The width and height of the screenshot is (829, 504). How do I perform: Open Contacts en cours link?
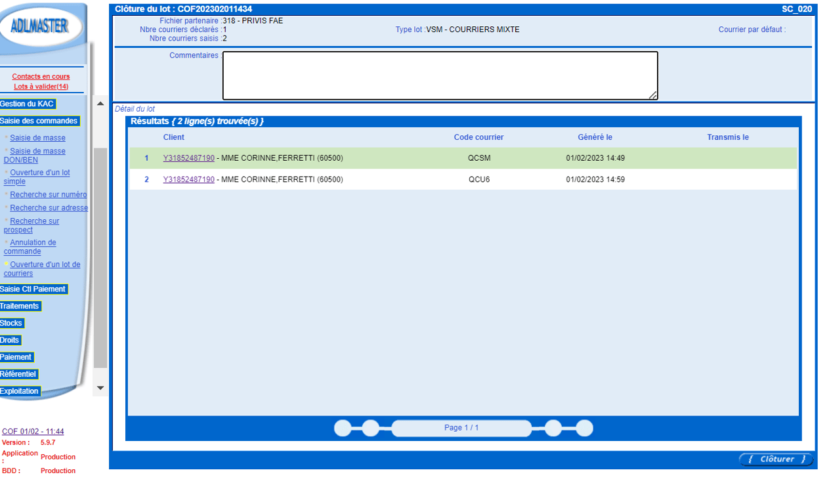point(41,77)
